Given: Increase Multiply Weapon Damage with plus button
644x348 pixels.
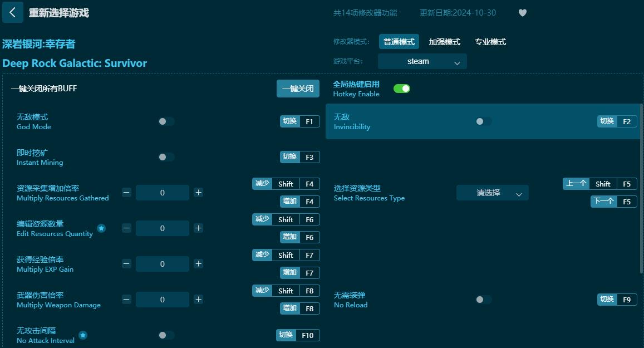Looking at the screenshot, I should 198,300.
